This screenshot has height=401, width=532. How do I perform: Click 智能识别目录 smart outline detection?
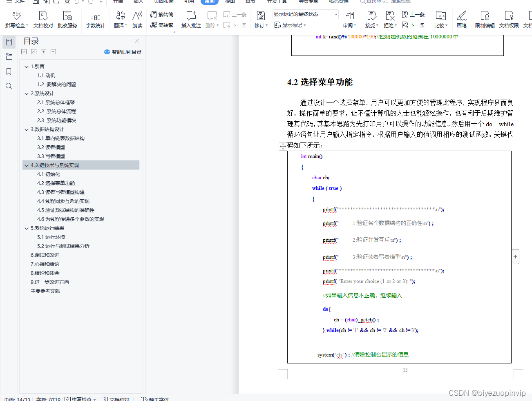point(123,52)
